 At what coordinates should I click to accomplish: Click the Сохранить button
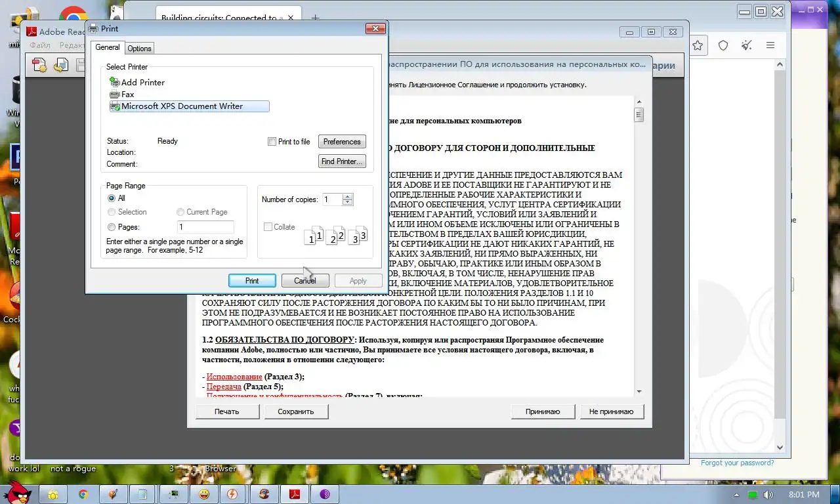point(296,411)
